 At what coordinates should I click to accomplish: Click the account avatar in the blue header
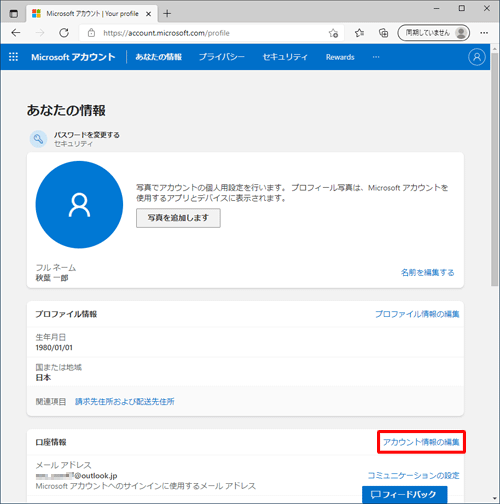pos(477,57)
